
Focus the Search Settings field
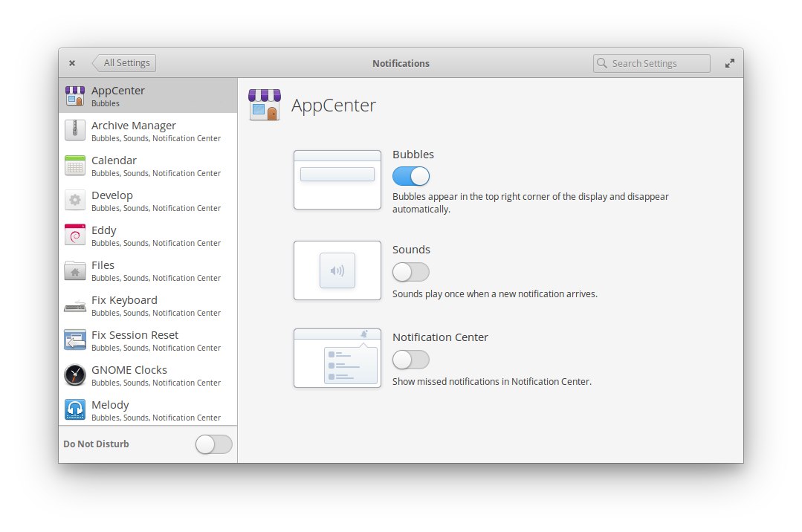coord(652,63)
